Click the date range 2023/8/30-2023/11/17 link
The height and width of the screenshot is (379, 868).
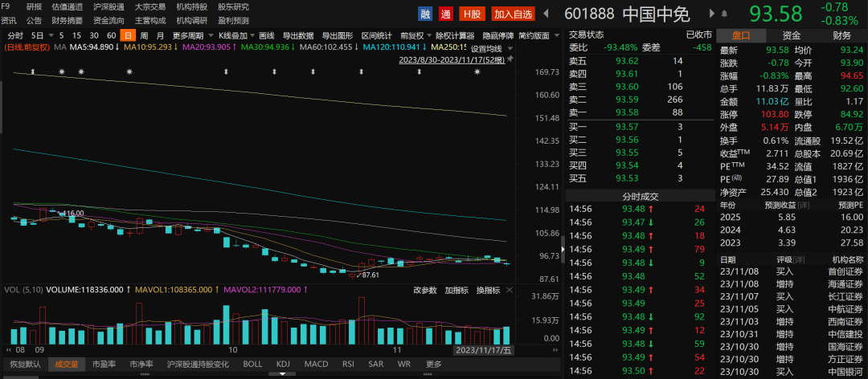coord(452,59)
